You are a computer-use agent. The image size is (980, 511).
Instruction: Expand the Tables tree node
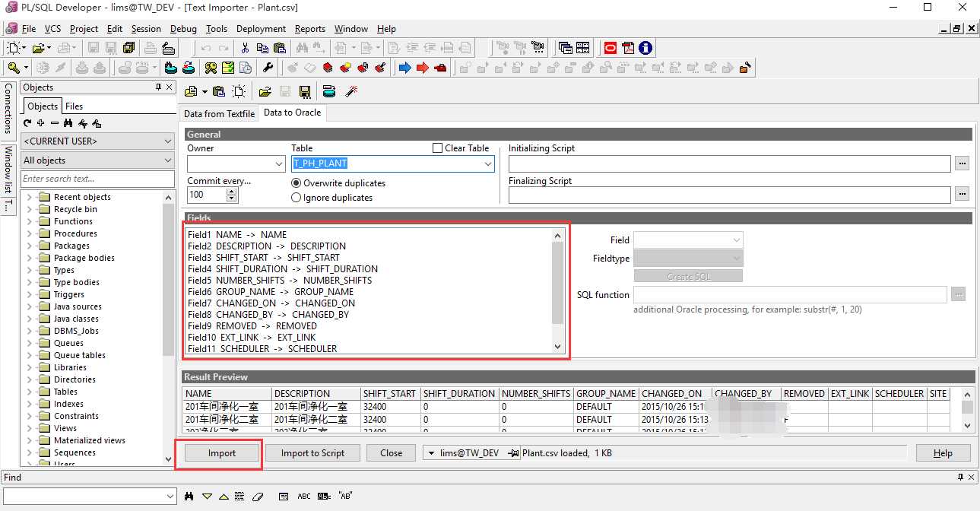[30, 392]
